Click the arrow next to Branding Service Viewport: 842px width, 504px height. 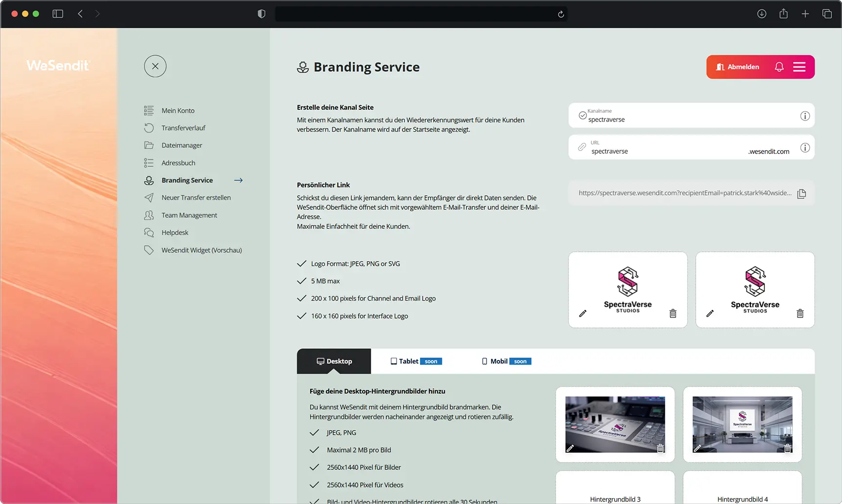point(238,181)
